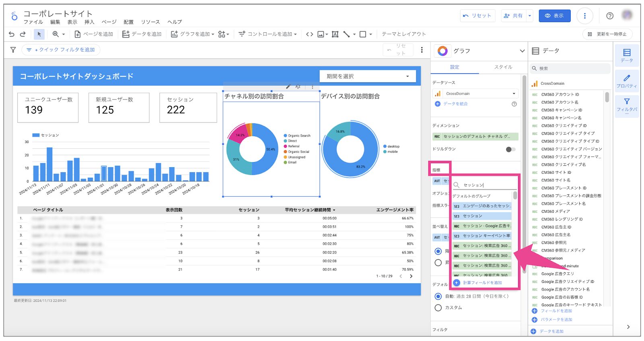Open the 期間を選択 date range dropdown
Screen dimensions: 644x341
(368, 76)
